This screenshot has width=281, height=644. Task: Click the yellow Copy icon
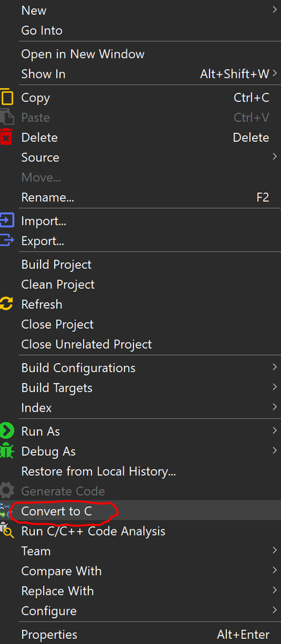point(7,98)
